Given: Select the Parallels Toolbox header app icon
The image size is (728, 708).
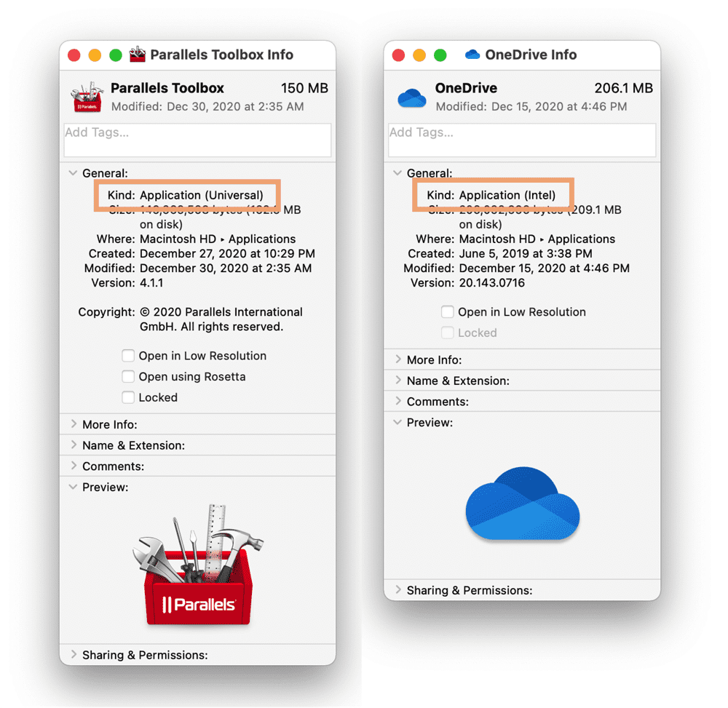Looking at the screenshot, I should (x=87, y=97).
